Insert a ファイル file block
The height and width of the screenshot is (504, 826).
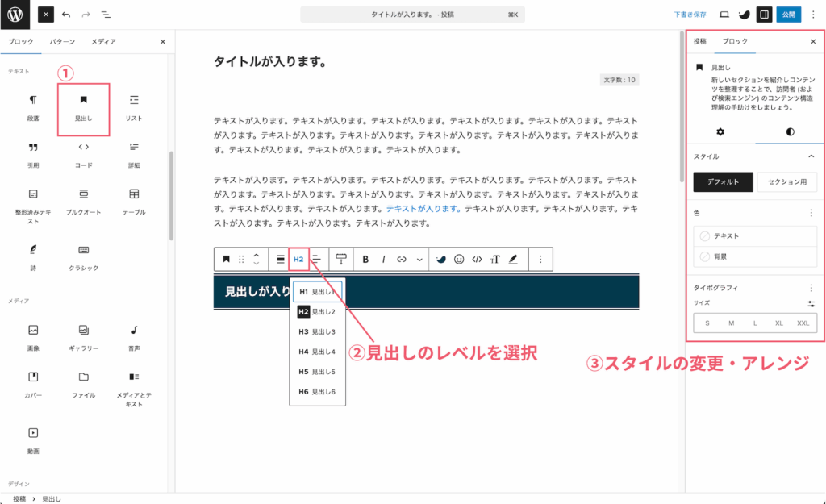tap(83, 385)
